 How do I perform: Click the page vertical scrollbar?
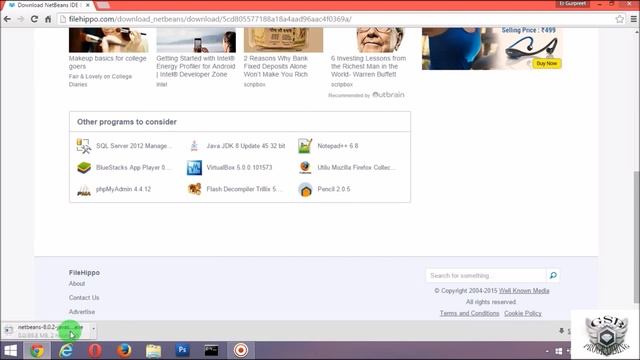(636, 237)
